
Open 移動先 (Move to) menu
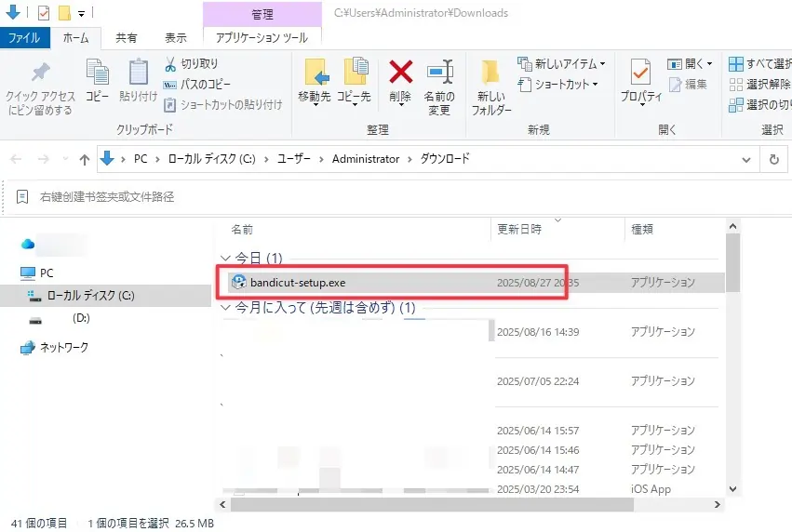[315, 81]
